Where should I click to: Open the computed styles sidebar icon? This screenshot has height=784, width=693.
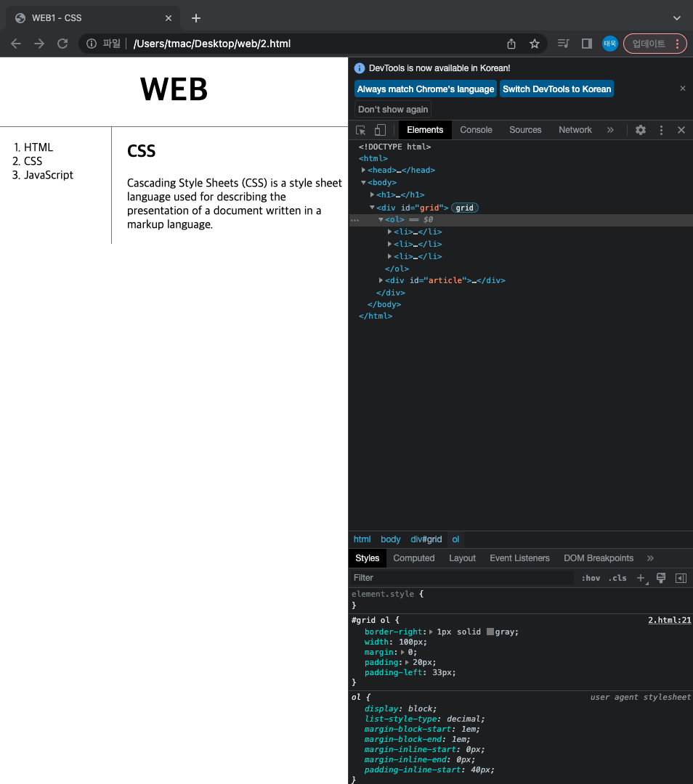681,578
